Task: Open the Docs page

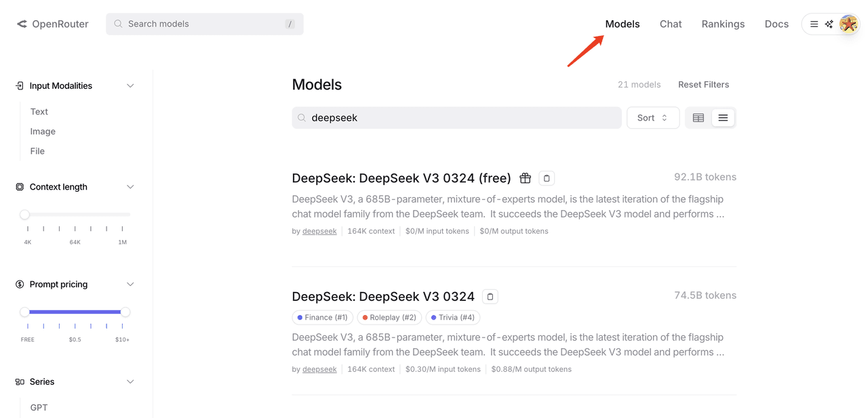Action: [776, 24]
